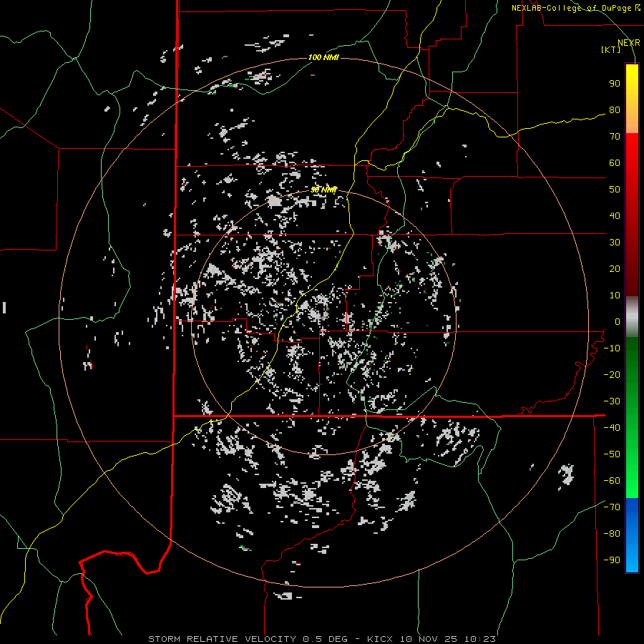Click the 50 NMI range ring label
This screenshot has width=644, height=644.
click(323, 190)
